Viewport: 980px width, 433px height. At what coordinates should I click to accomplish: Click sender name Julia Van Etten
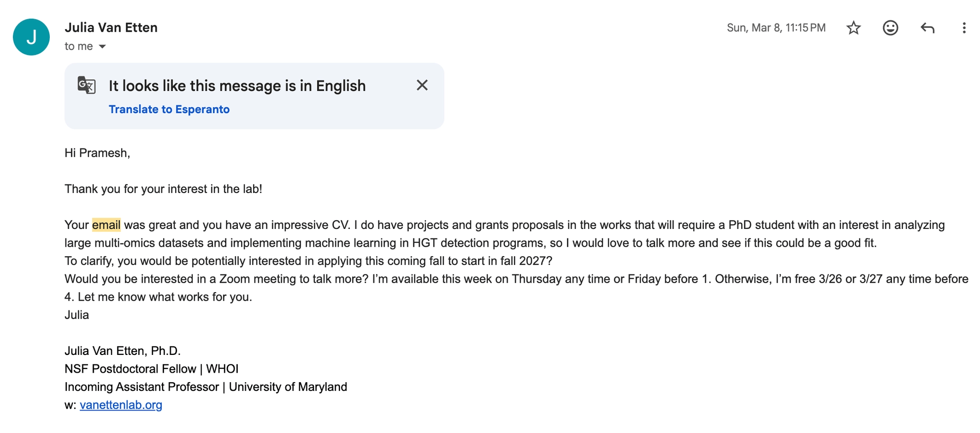point(111,28)
